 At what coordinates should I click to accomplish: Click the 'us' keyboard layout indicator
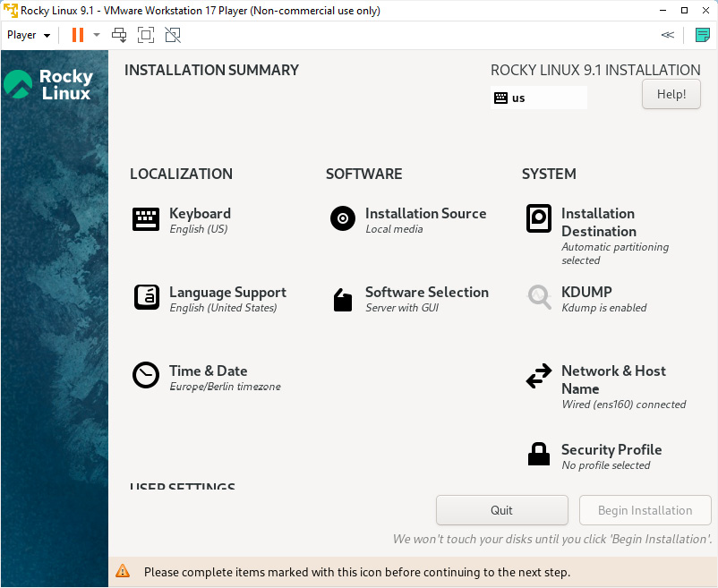pyautogui.click(x=539, y=98)
